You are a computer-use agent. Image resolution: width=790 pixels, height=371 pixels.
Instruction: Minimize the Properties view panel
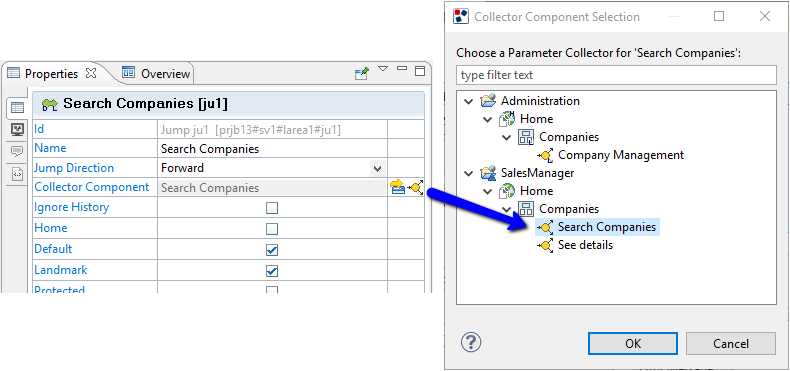[x=402, y=68]
